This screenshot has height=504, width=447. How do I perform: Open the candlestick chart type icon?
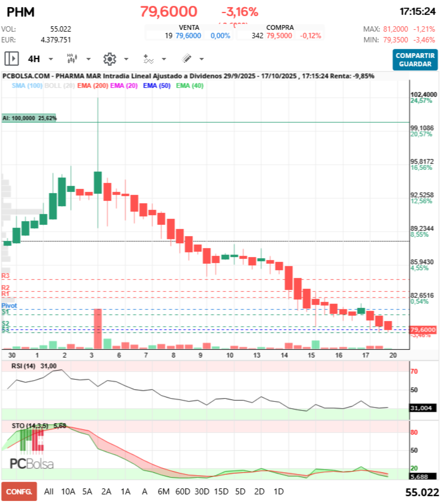[72, 59]
